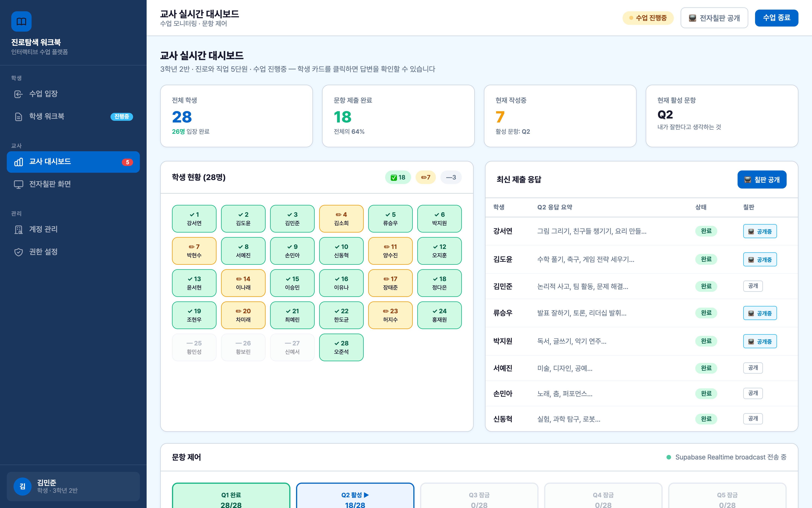This screenshot has width=812, height=508.
Task: Click the green check 18 completed filter chip
Action: (398, 177)
